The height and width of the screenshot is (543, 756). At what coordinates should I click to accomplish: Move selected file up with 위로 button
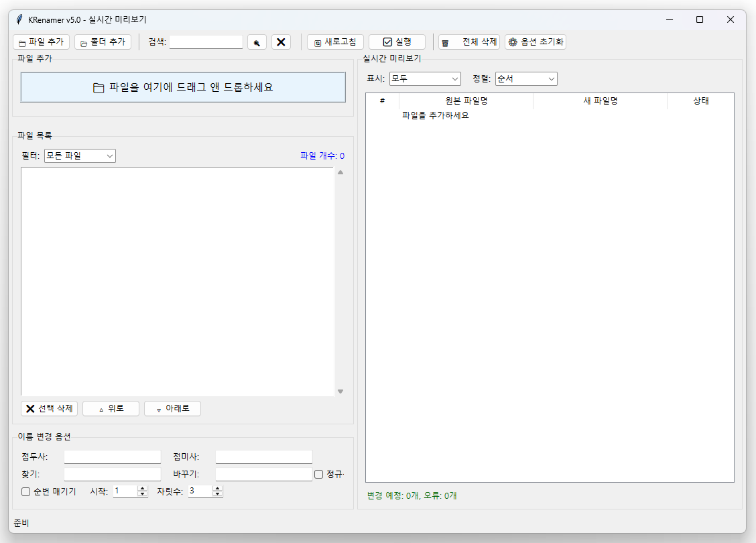point(111,408)
